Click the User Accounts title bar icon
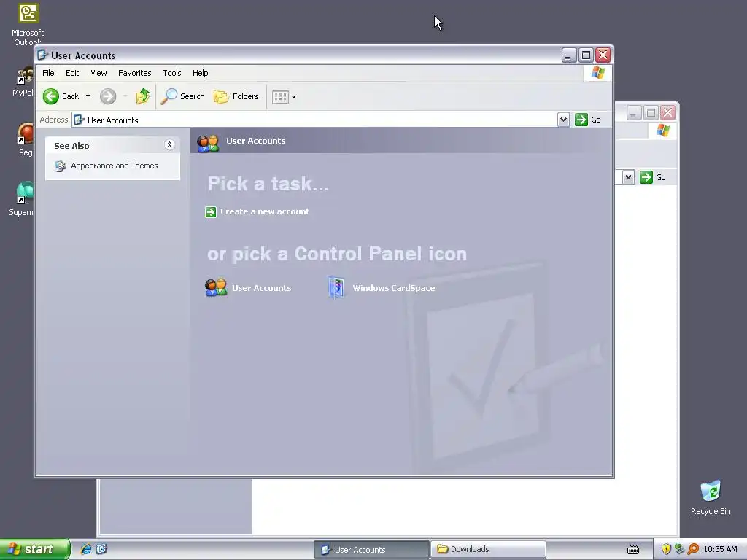The image size is (747, 560). (x=42, y=55)
